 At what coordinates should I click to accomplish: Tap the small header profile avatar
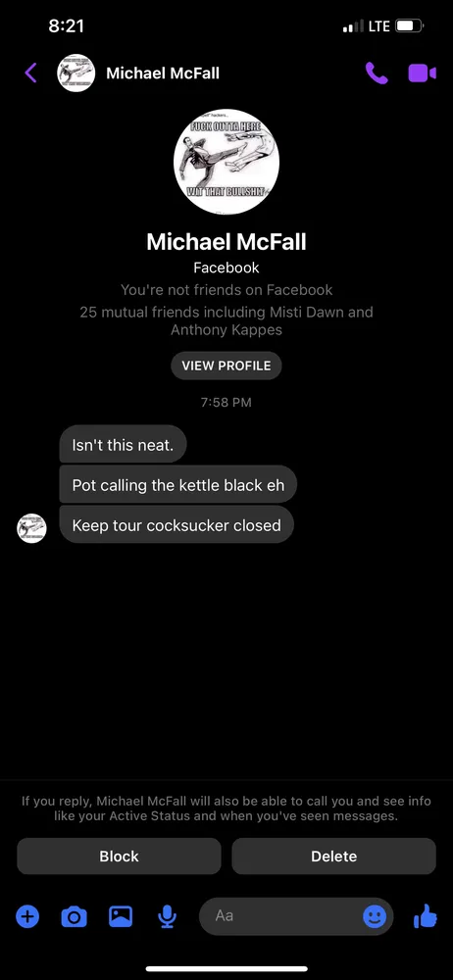pyautogui.click(x=76, y=73)
